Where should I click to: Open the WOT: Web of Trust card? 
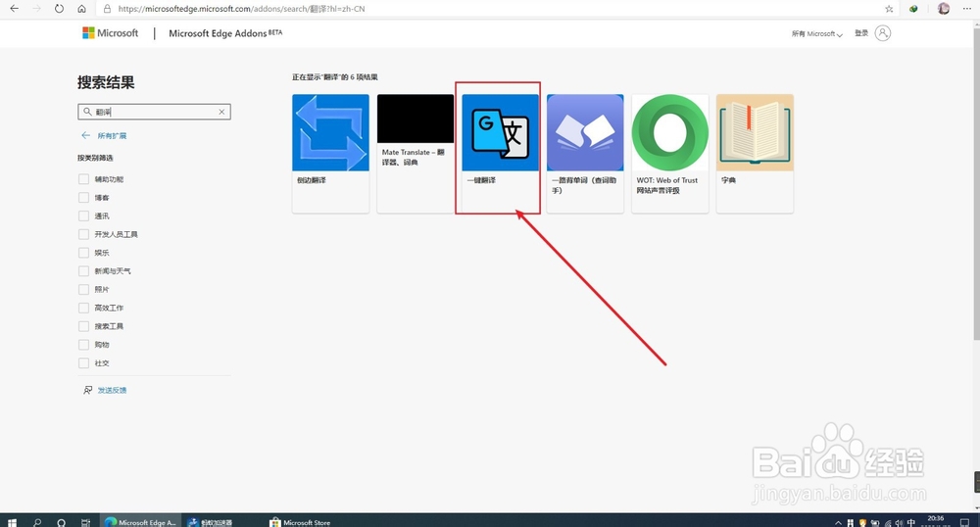[x=670, y=154]
